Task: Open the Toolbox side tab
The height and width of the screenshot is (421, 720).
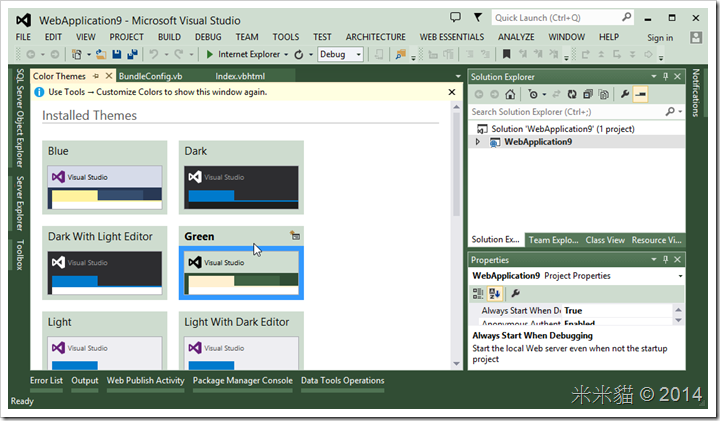Action: (x=19, y=254)
